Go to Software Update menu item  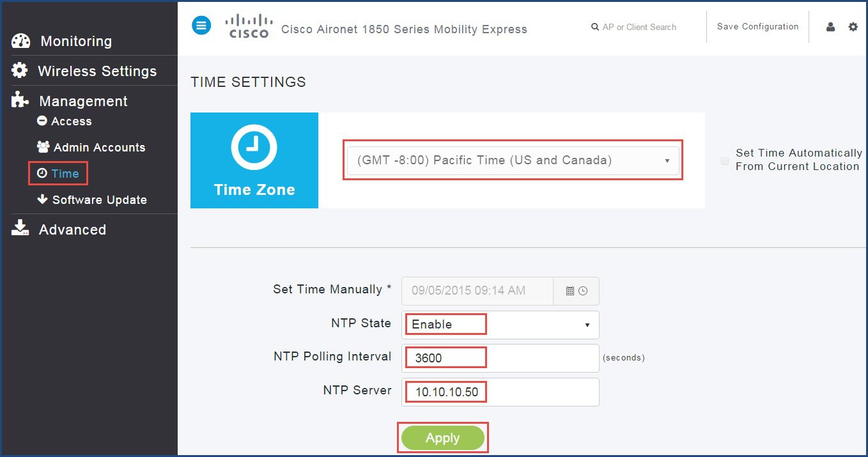pos(92,199)
